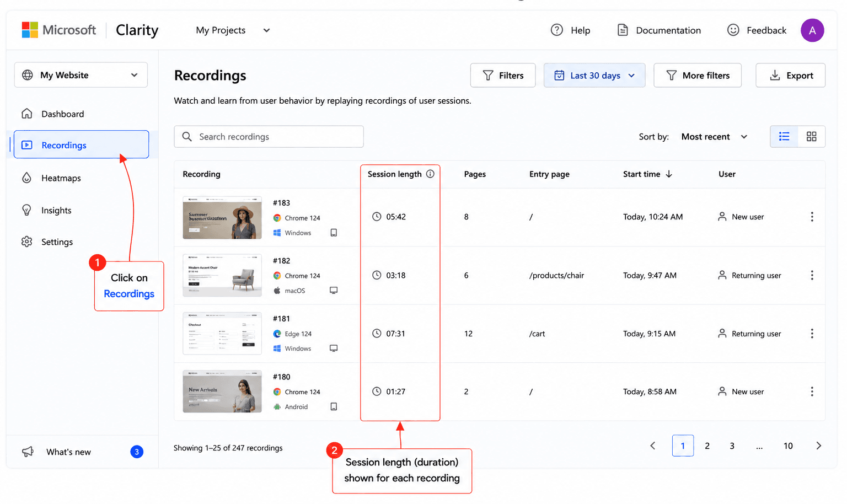This screenshot has width=847, height=504.
Task: Open Settings from the sidebar
Action: click(x=47, y=242)
